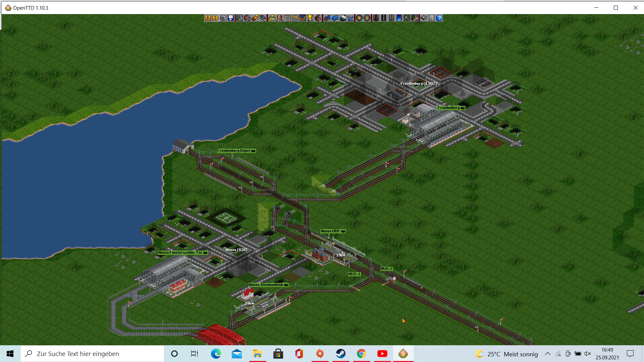Toggle fast forward game speed
The image size is (644, 362).
215,18
